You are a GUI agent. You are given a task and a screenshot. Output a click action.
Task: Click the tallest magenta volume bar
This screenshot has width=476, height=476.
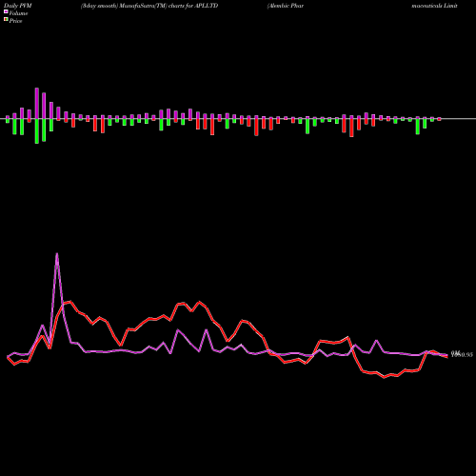[x=37, y=104]
